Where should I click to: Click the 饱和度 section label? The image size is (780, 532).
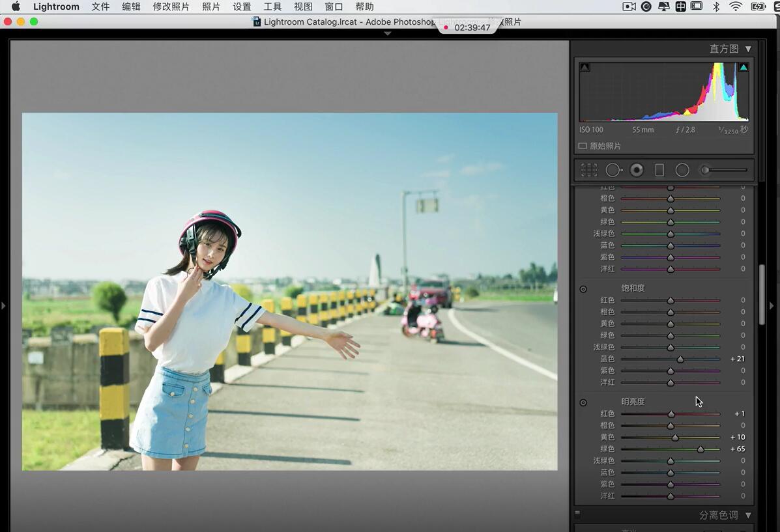(x=633, y=288)
